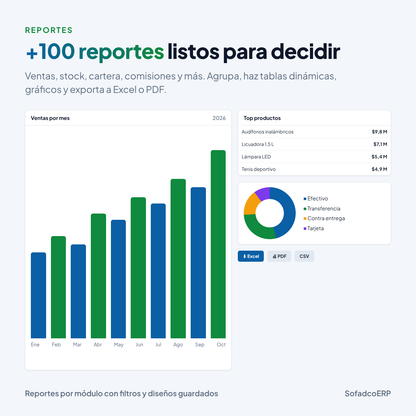The height and width of the screenshot is (416, 416).
Task: Click the blue bar above Ene
Action: (x=38, y=295)
